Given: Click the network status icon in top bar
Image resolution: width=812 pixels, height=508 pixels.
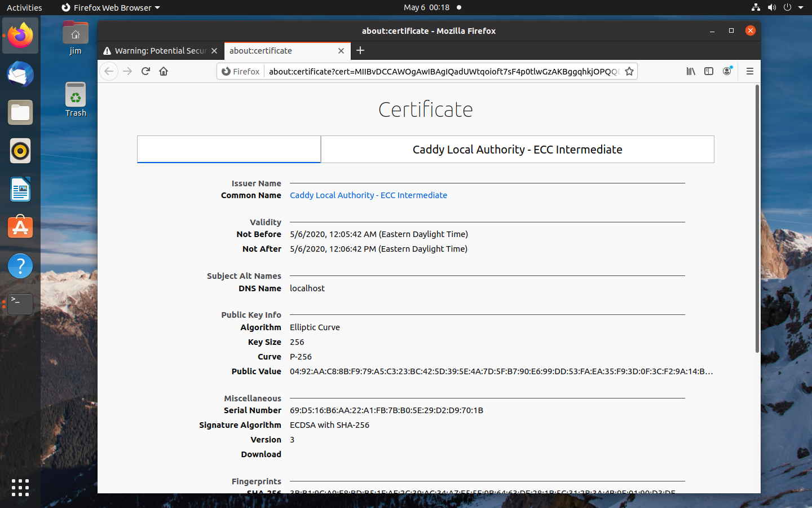Looking at the screenshot, I should click(756, 7).
